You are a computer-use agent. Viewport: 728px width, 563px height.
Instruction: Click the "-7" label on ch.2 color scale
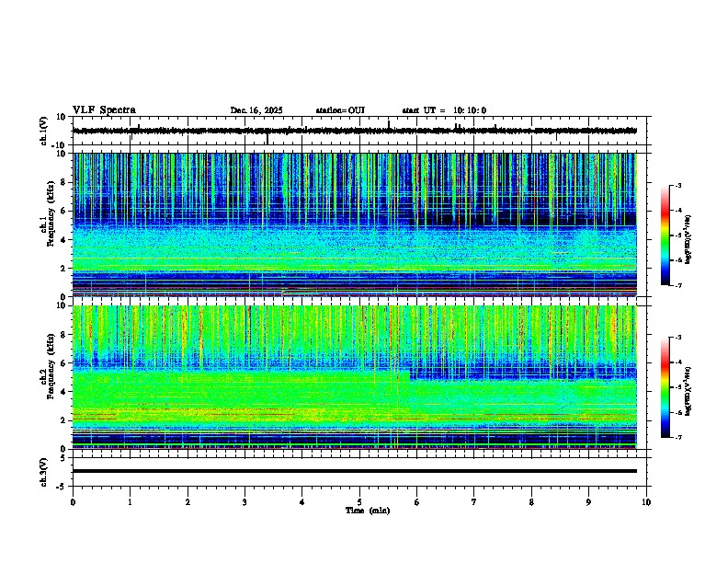678,437
